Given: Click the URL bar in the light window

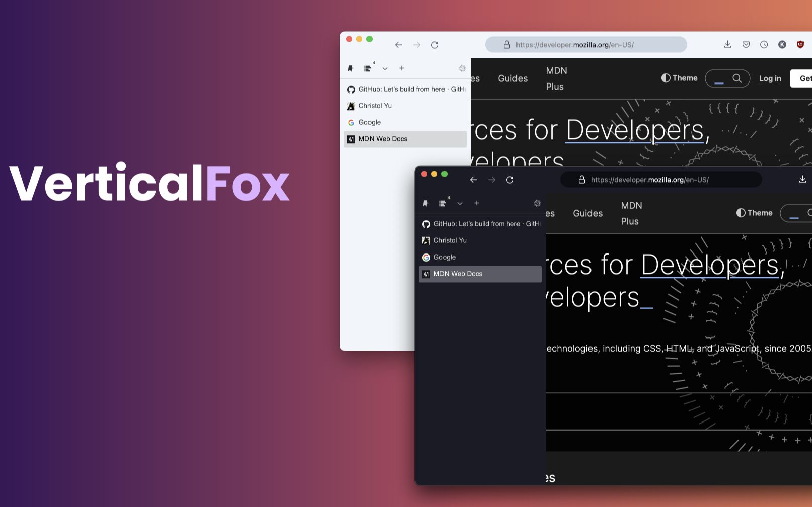Looking at the screenshot, I should (x=586, y=45).
